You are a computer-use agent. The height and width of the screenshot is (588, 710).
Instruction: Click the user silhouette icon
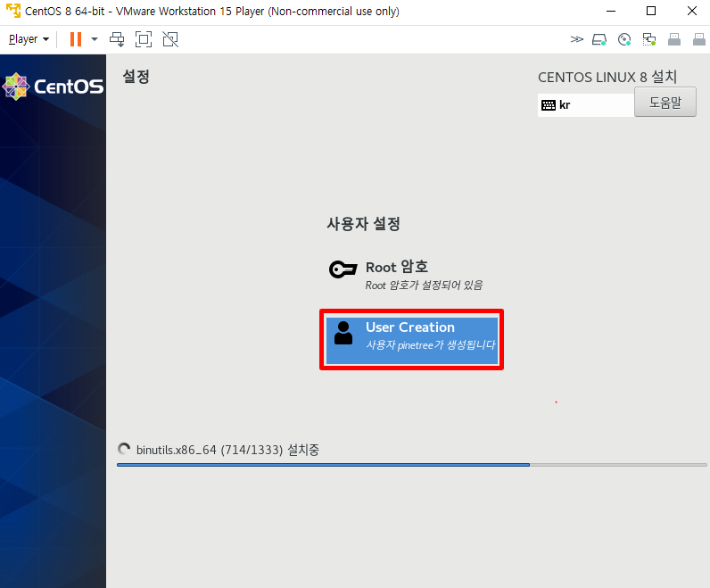coord(343,333)
